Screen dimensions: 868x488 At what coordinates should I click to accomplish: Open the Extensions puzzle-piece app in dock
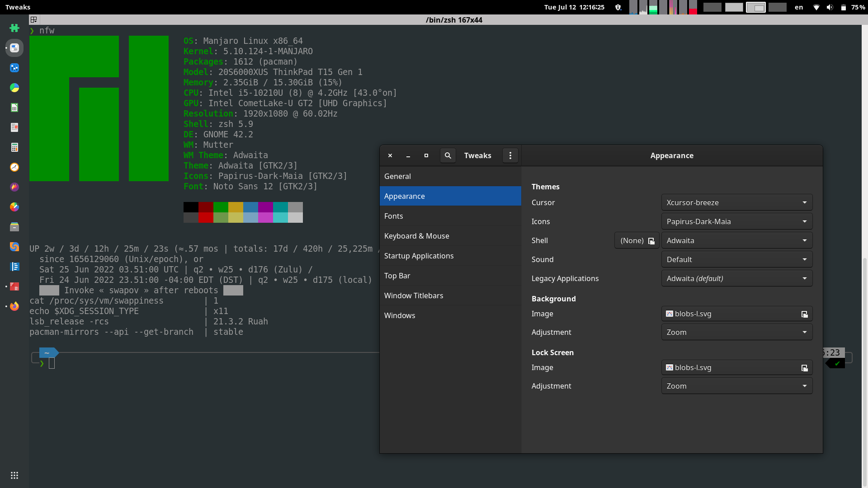click(14, 28)
